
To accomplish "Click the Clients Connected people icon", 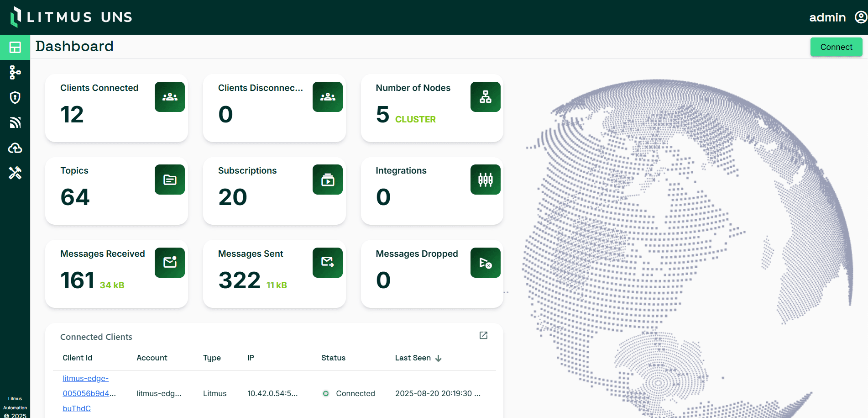I will (x=169, y=96).
